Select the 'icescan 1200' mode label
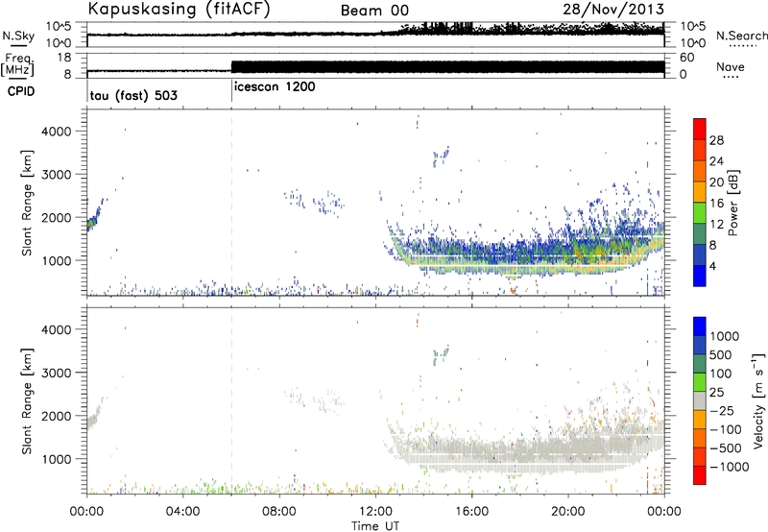Screen dimensions: 768x532 pyautogui.click(x=275, y=87)
